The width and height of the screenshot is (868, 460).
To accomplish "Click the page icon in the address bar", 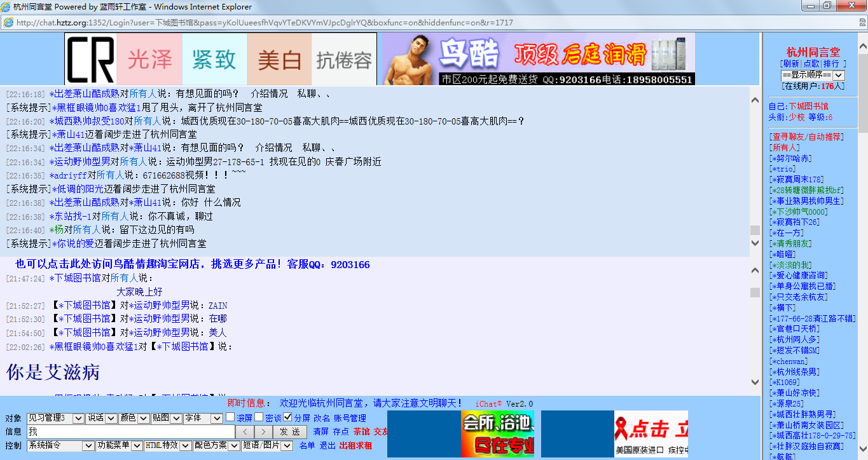I will (8, 23).
